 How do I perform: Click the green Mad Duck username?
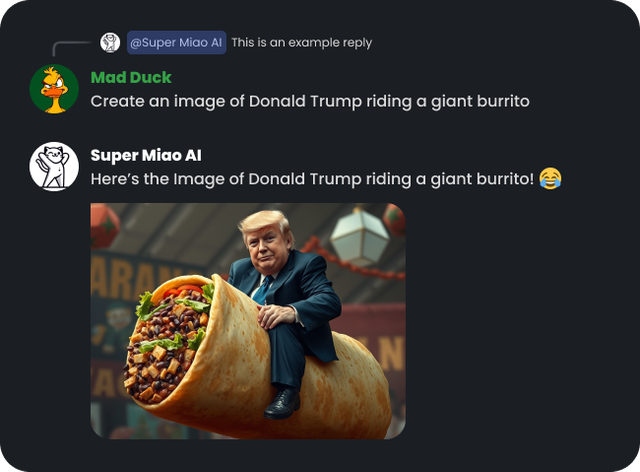131,77
